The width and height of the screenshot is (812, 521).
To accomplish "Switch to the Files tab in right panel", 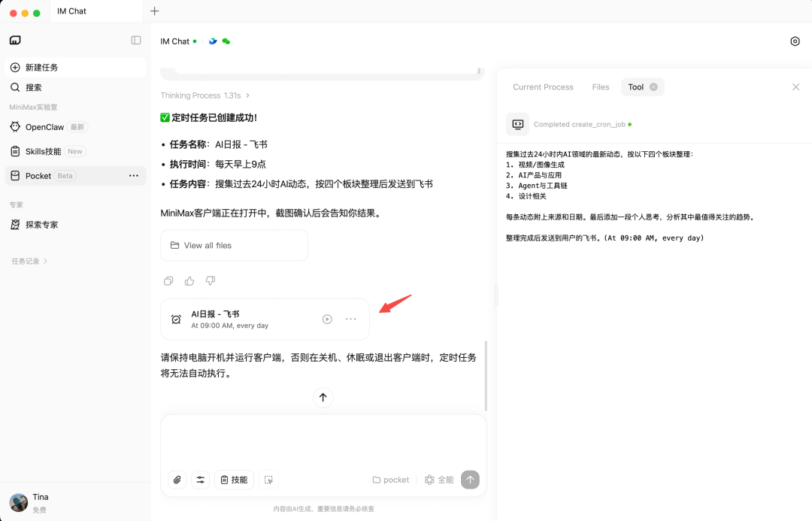I will [600, 86].
